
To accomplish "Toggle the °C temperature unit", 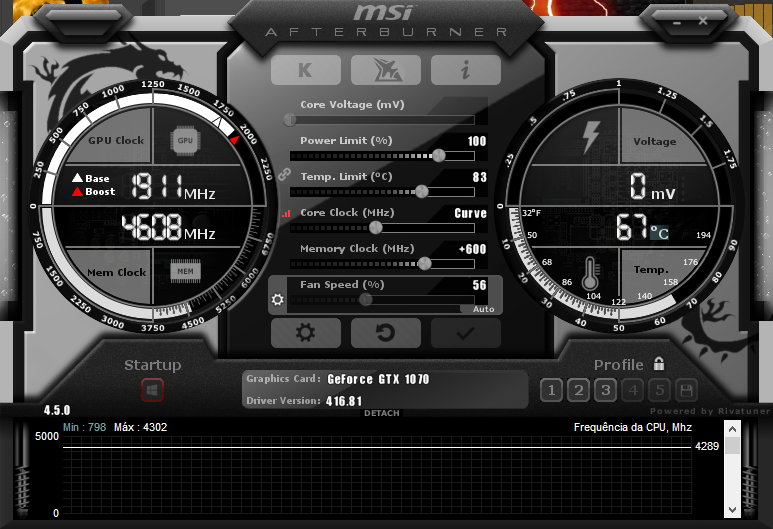I will [660, 233].
